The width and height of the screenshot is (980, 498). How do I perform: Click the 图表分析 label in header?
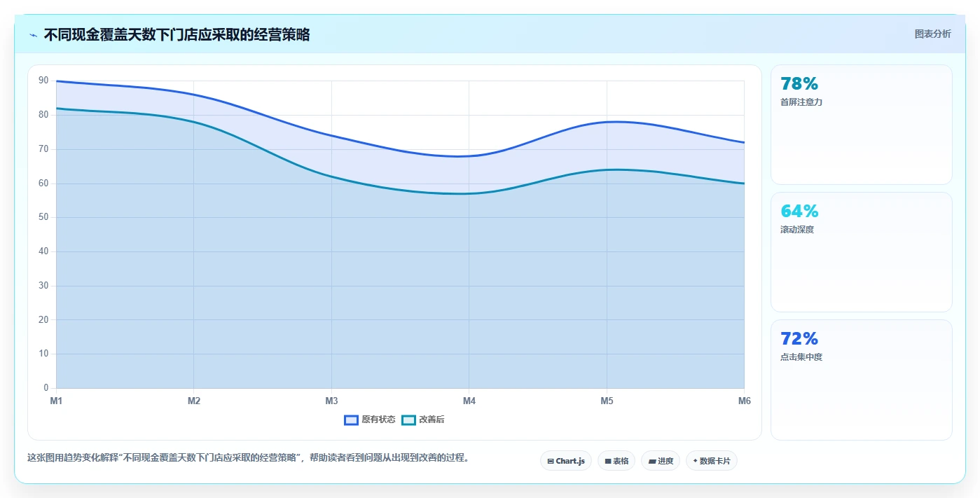coord(932,34)
